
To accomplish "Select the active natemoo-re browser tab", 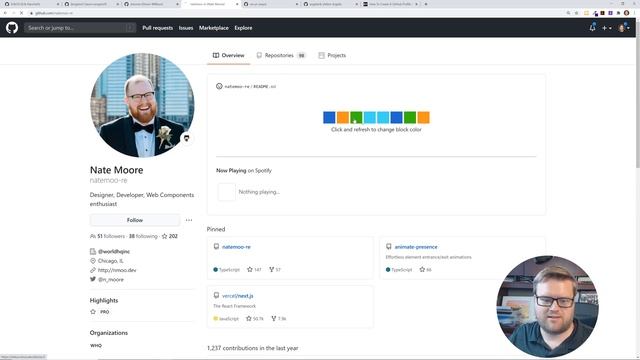I will [x=211, y=4].
